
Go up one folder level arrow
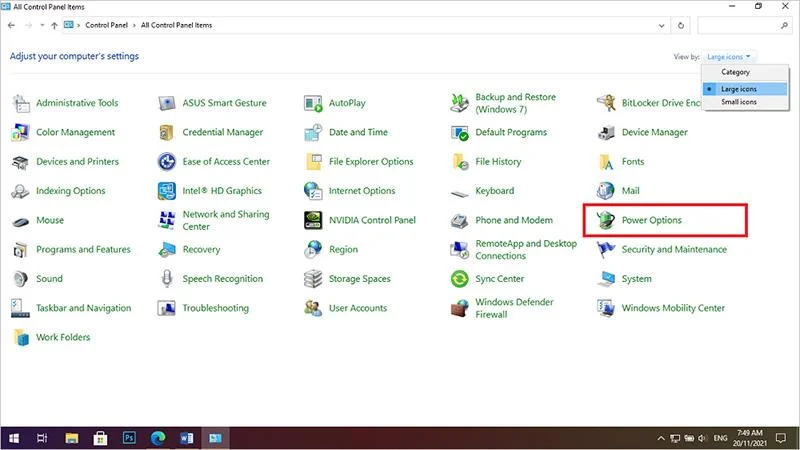coord(54,26)
